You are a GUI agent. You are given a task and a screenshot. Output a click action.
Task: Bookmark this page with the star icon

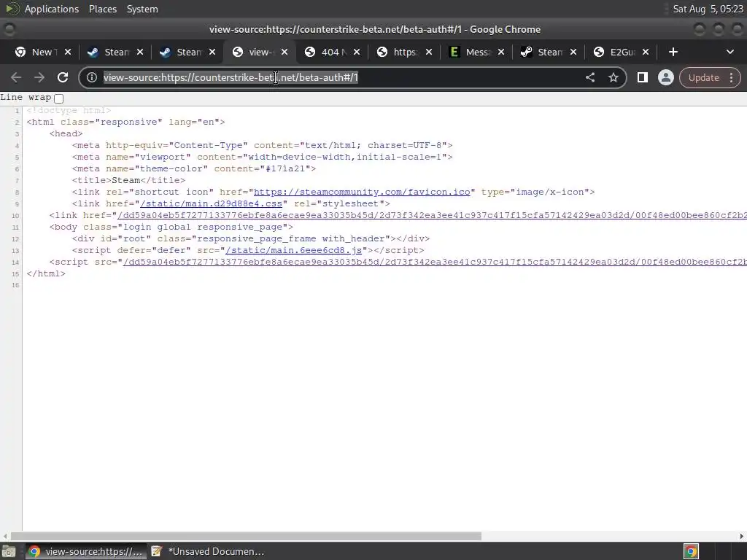(x=613, y=77)
